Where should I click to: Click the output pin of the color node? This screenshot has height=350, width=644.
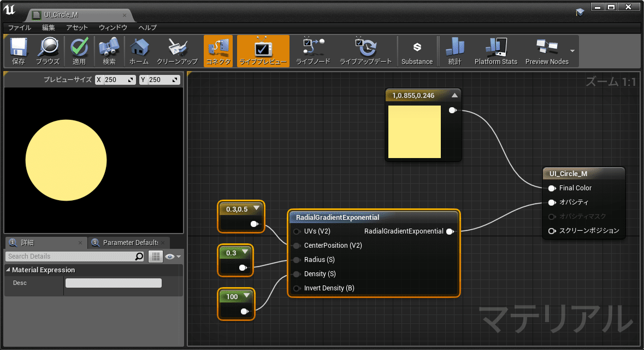[x=452, y=110]
